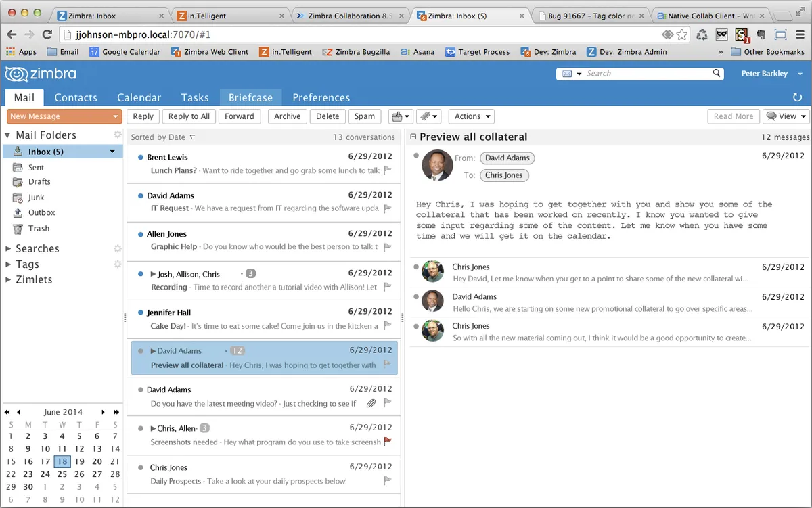Toggle flag on Graphic Help email
Viewport: 812px width, 508px height.
click(388, 247)
